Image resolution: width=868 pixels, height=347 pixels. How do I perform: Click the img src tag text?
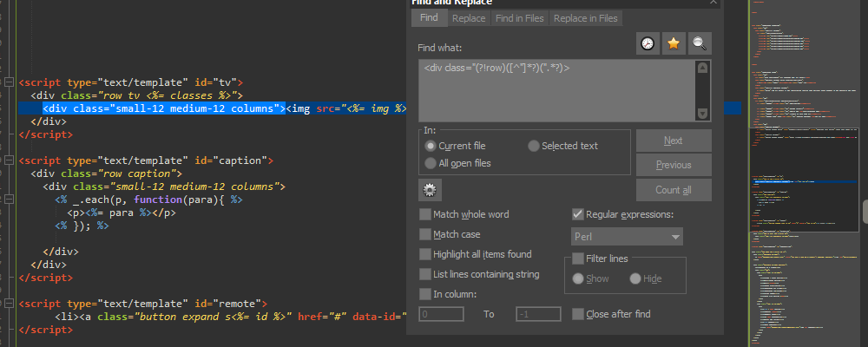coord(346,108)
